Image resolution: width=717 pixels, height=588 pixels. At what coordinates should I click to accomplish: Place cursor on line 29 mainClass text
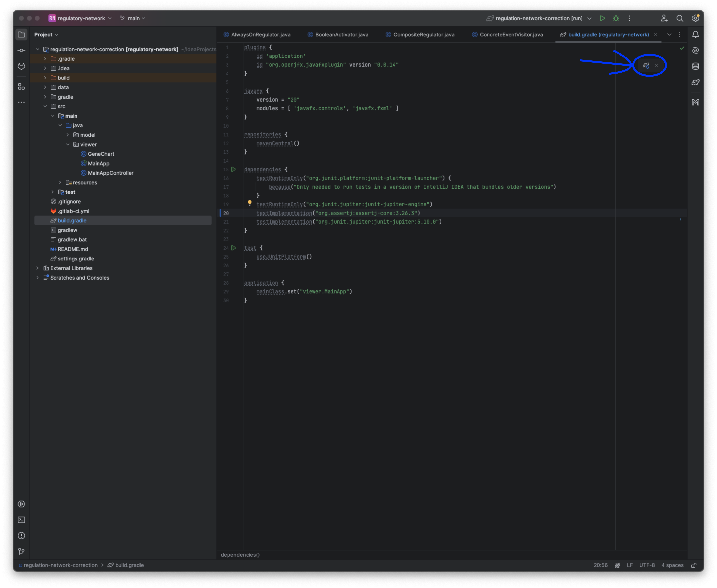[270, 292]
